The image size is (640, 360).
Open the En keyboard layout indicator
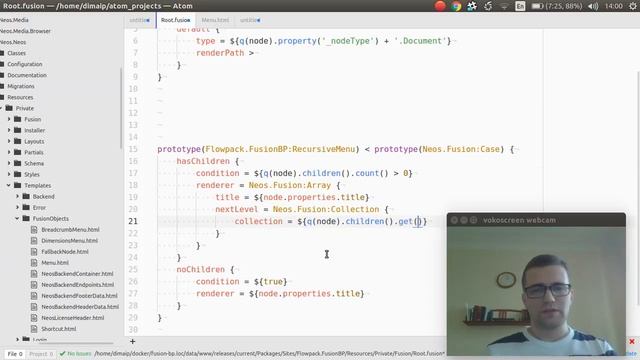pos(520,6)
